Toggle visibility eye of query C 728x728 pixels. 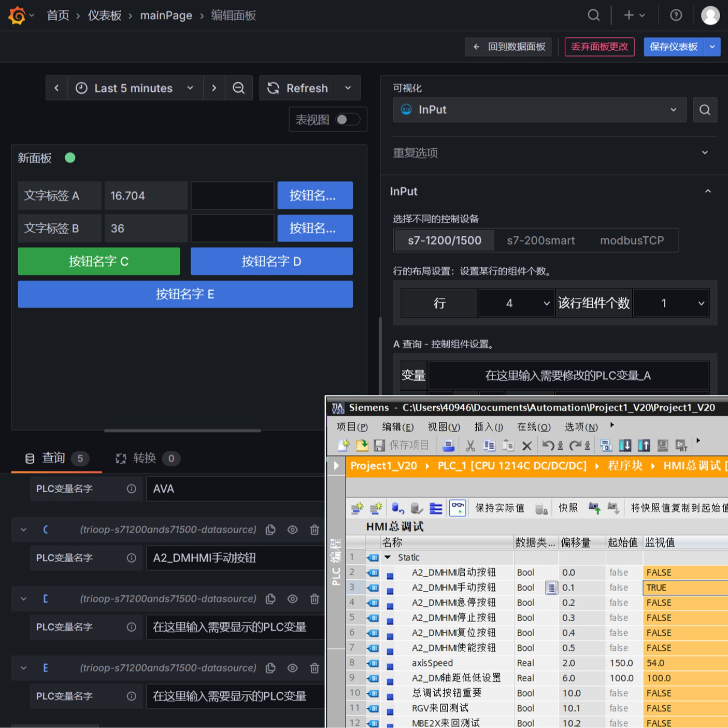tap(292, 530)
